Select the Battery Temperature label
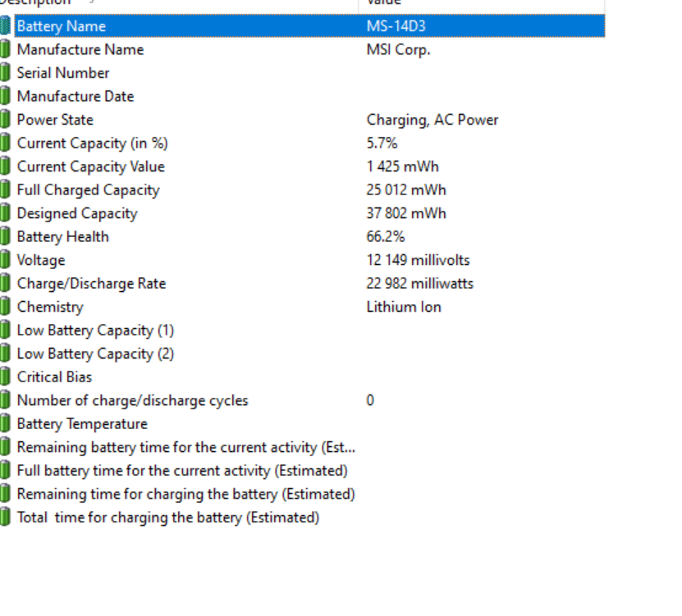Viewport: 682px width, 616px height. (x=82, y=424)
